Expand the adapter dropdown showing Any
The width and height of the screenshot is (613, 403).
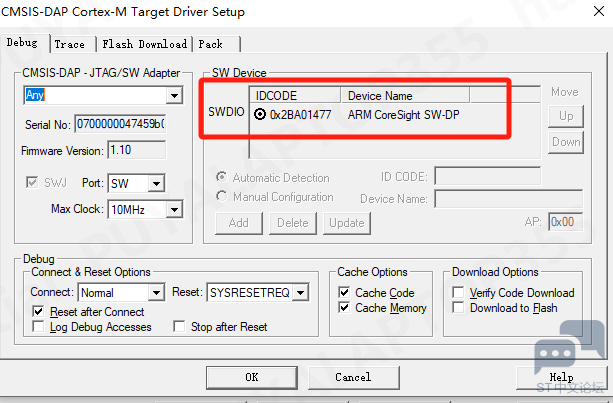tap(174, 95)
